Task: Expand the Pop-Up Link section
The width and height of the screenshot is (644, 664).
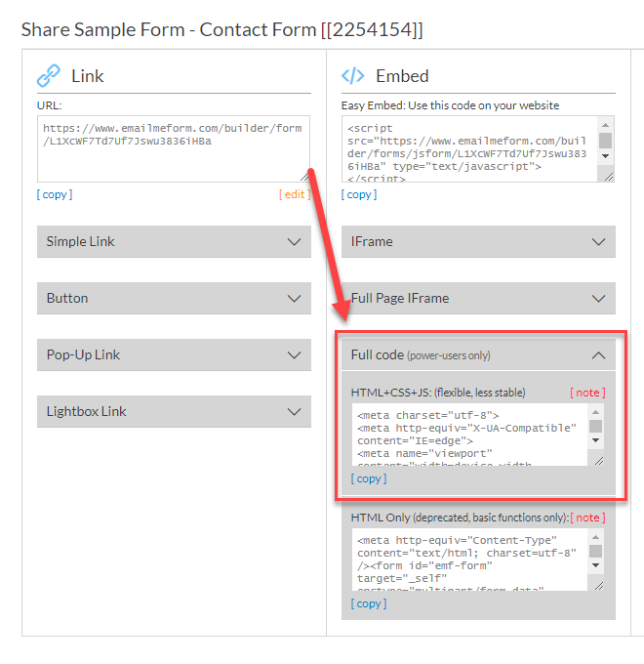Action: (174, 354)
